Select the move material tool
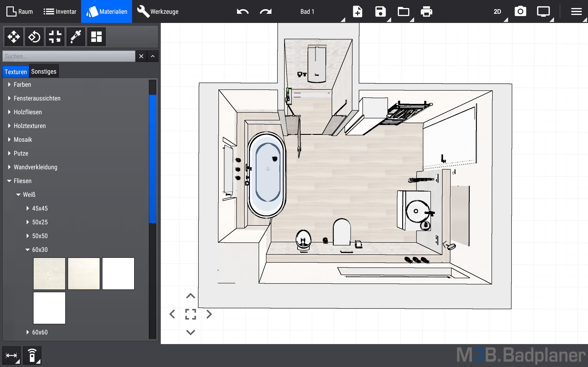 click(14, 37)
